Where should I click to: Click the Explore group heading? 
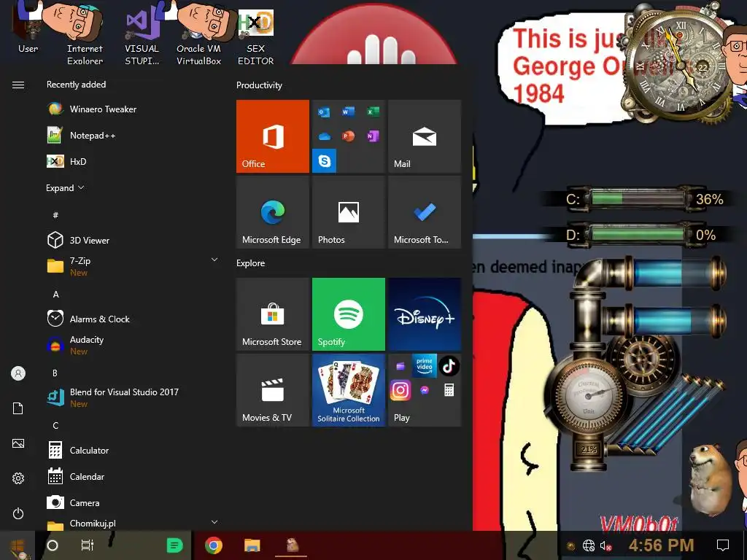[251, 262]
